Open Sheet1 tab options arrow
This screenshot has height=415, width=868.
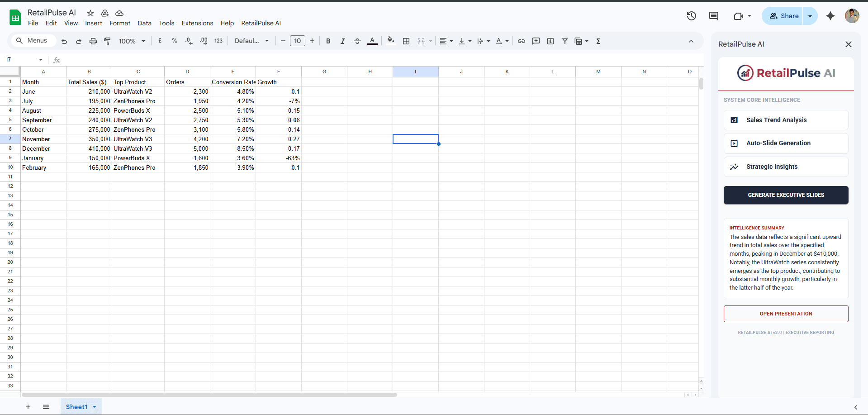[x=95, y=407]
